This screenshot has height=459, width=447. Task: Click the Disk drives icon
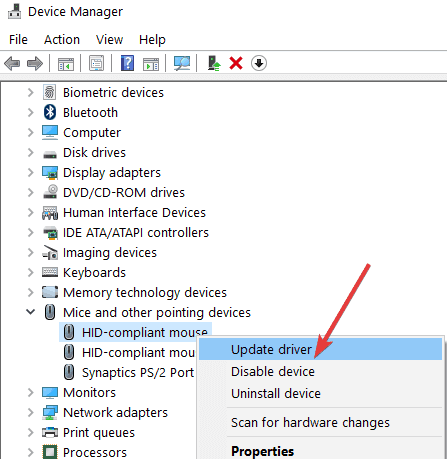tap(50, 154)
